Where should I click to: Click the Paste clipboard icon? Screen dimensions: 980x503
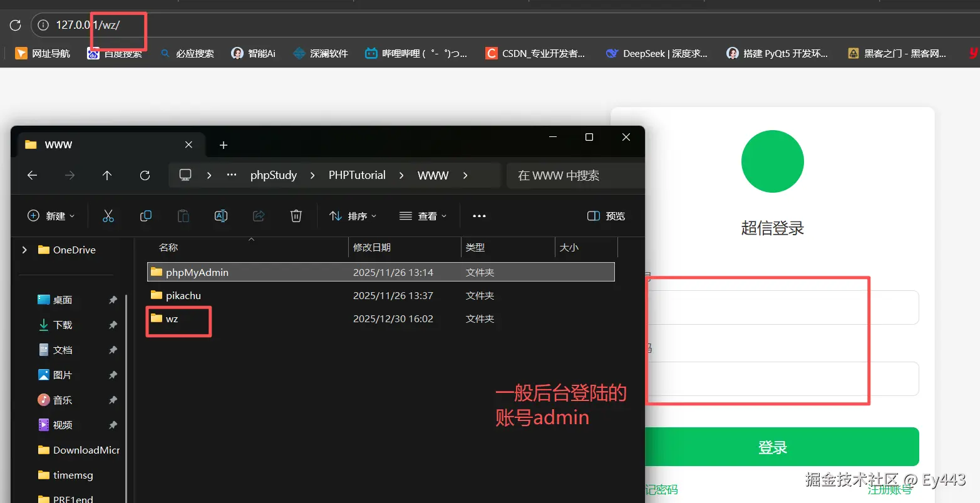183,216
